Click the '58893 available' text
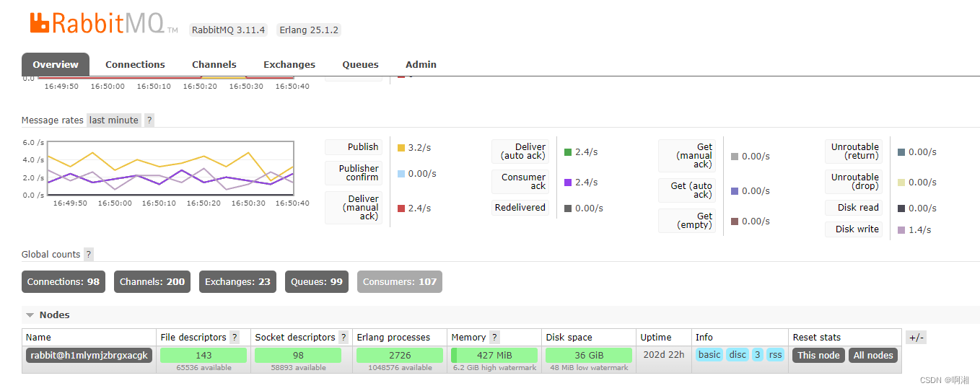Viewport: 980px width, 391px height. pyautogui.click(x=298, y=368)
